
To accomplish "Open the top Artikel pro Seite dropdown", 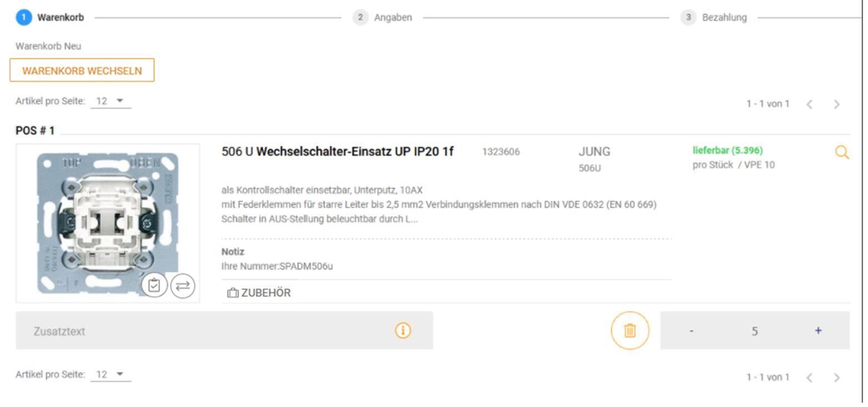I will click(x=111, y=101).
